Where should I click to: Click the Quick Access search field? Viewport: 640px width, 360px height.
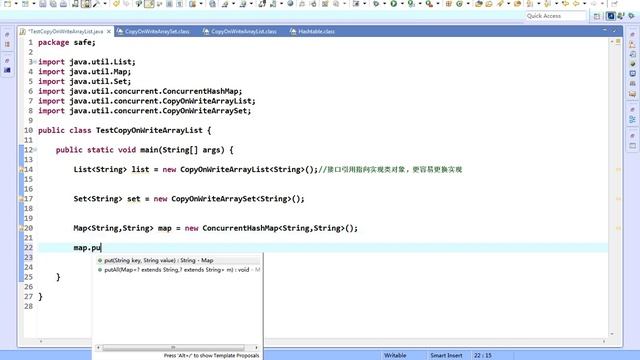click(556, 16)
